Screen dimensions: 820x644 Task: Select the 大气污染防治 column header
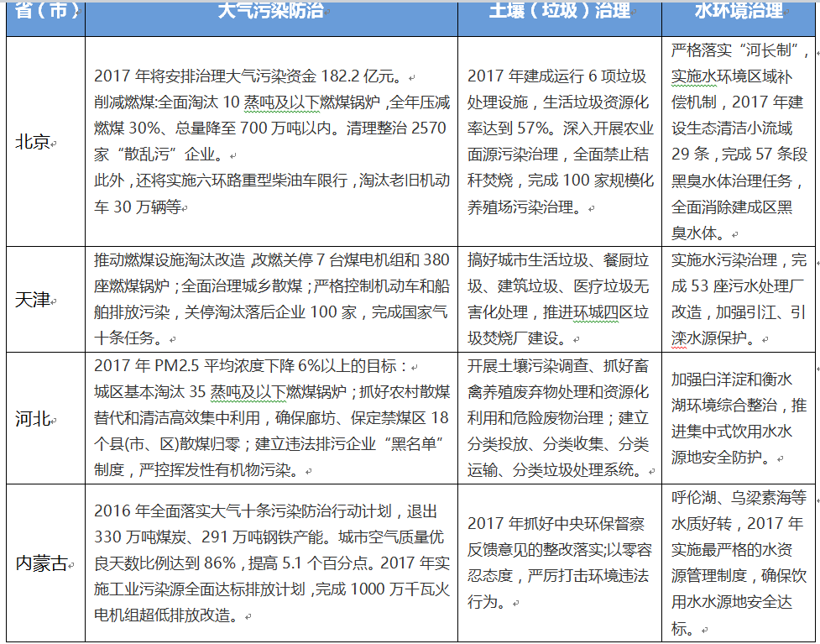click(x=270, y=12)
